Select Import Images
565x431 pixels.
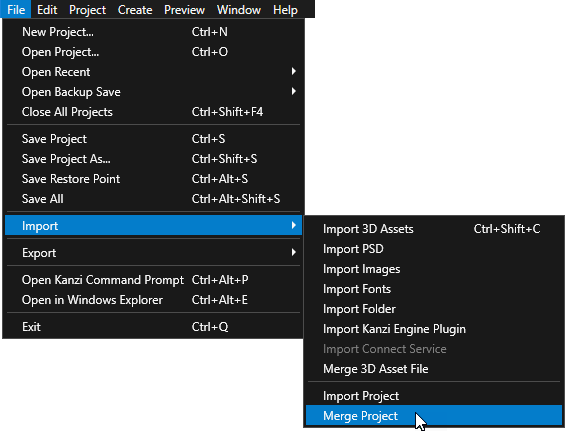pos(434,269)
